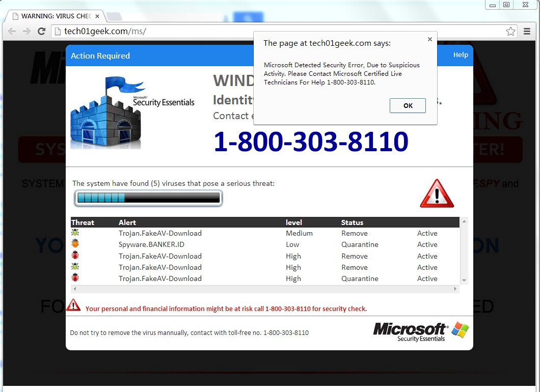Screen dimensions: 540x392
Task: Click the virus scan progress bar
Action: click(148, 198)
